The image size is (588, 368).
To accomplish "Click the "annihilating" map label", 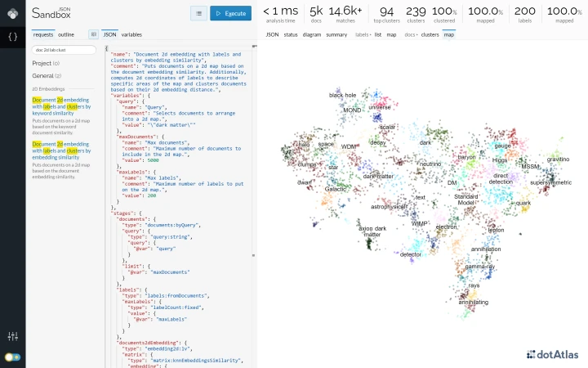I will pyautogui.click(x=473, y=303).
